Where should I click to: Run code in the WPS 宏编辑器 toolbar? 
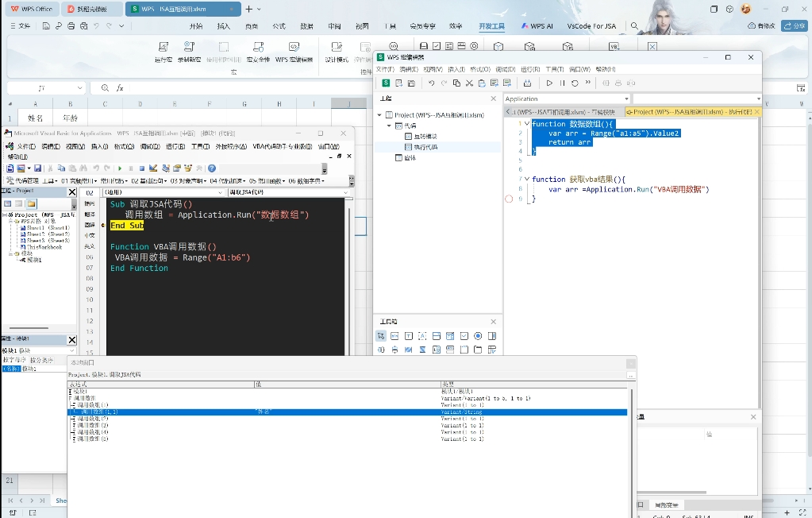[549, 83]
